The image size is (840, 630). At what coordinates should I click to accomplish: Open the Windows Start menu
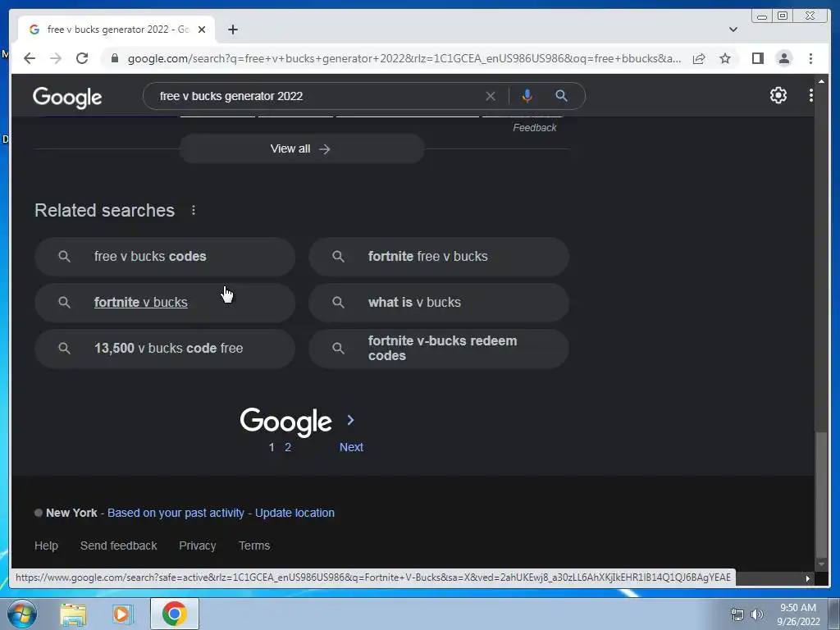pos(22,614)
